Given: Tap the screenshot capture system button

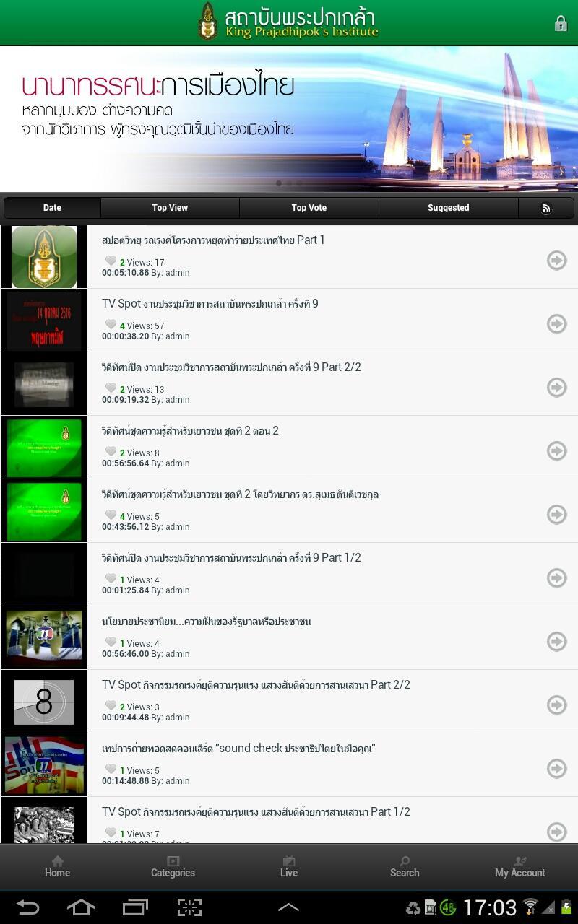Looking at the screenshot, I should pos(189,907).
